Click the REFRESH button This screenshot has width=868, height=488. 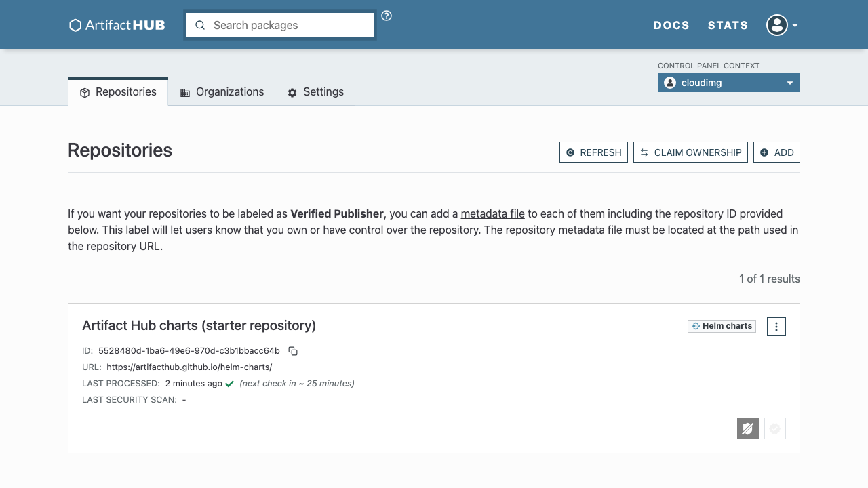(594, 152)
